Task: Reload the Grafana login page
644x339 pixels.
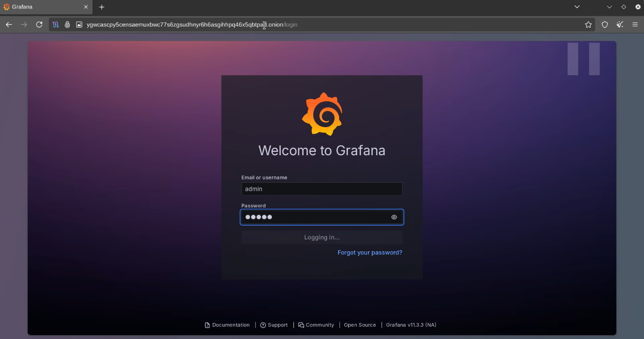Action: [39, 25]
